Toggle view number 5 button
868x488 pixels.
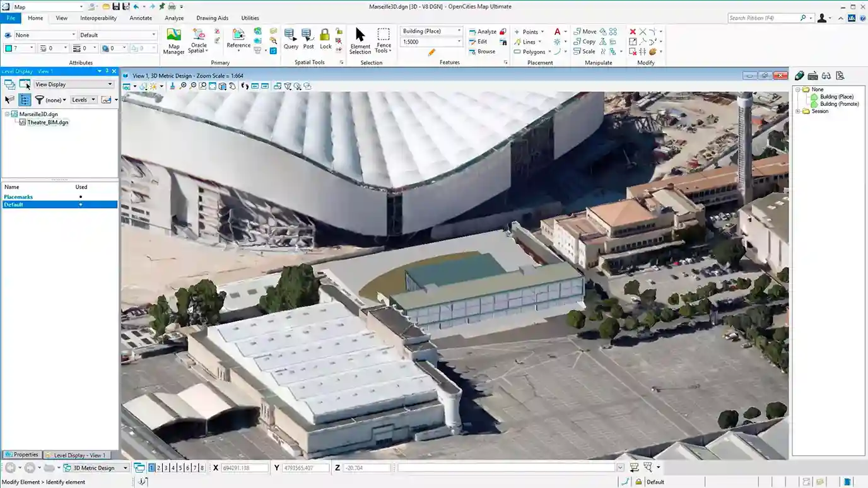click(x=180, y=468)
